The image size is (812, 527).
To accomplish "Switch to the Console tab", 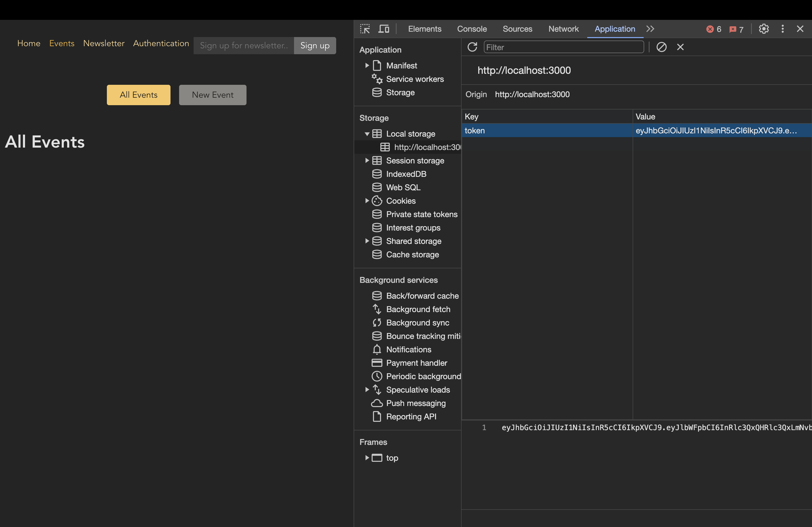I will pyautogui.click(x=472, y=29).
